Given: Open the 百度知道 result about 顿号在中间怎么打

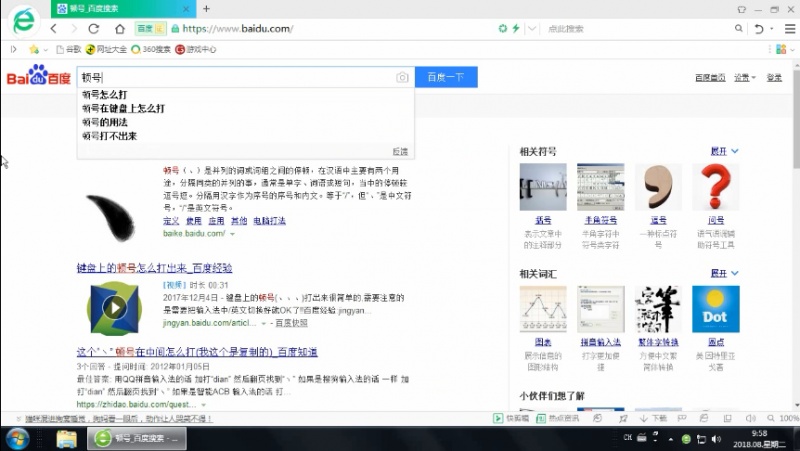Looking at the screenshot, I should coord(197,352).
